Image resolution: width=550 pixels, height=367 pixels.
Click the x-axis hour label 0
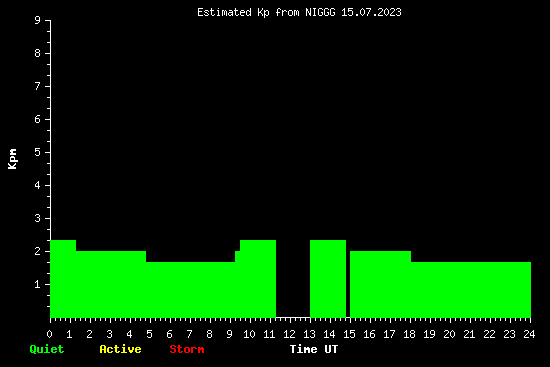[49, 334]
